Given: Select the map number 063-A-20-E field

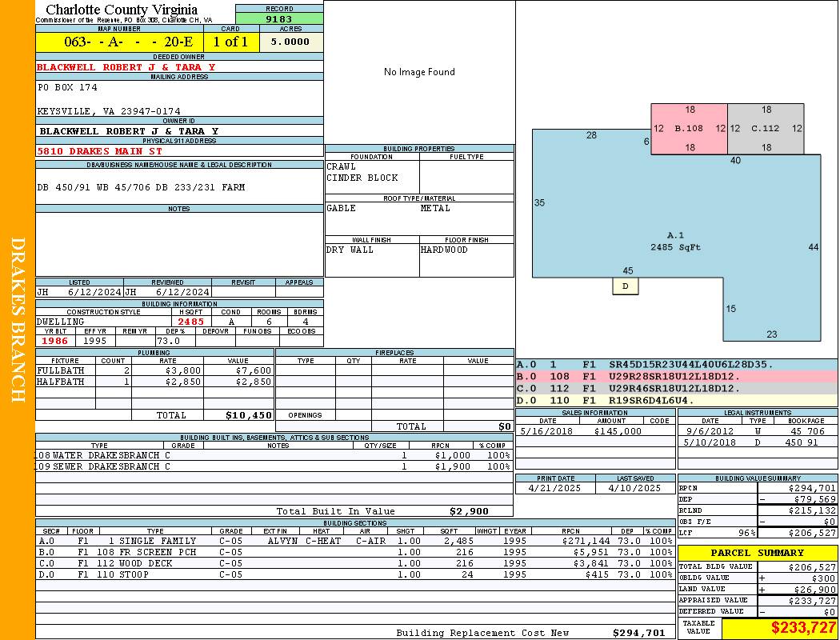Looking at the screenshot, I should (119, 42).
